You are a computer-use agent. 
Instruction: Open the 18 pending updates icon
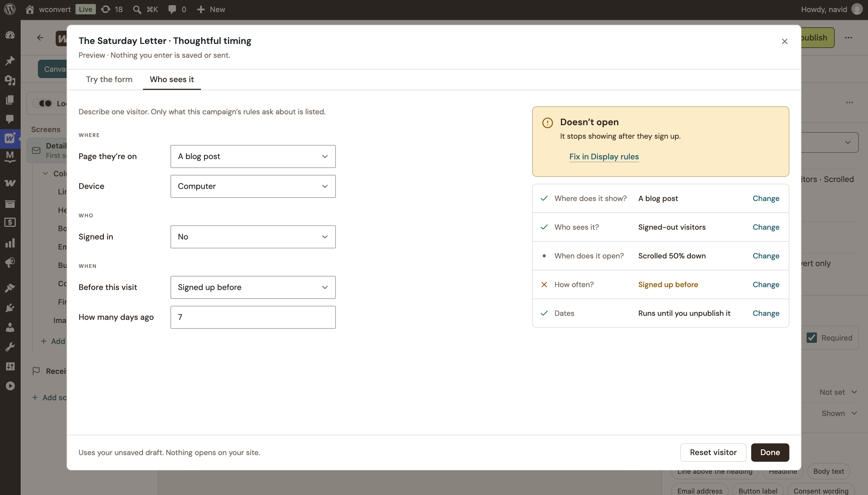pos(106,9)
